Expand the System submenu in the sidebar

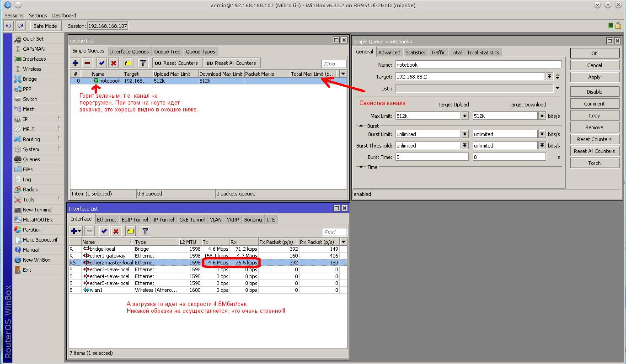(59, 149)
